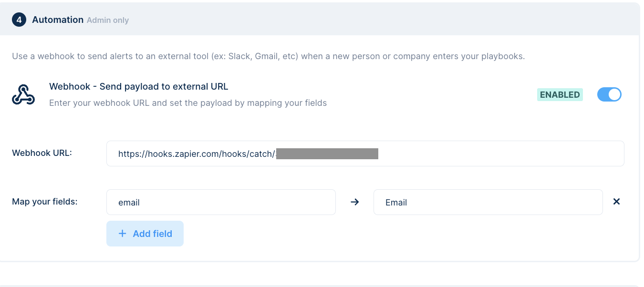This screenshot has height=287, width=644.
Task: Edit the destination field containing 'Email'
Action: [488, 202]
